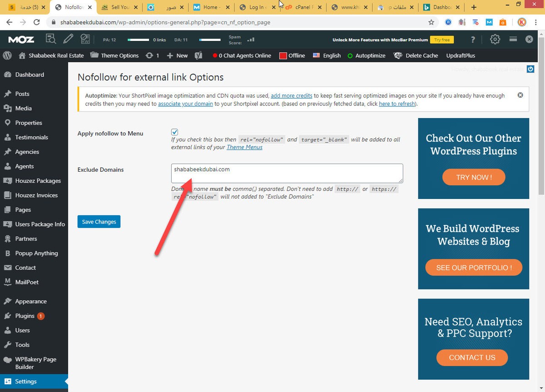The width and height of the screenshot is (545, 392).
Task: Click the TRY NOW ! button
Action: [x=474, y=178]
